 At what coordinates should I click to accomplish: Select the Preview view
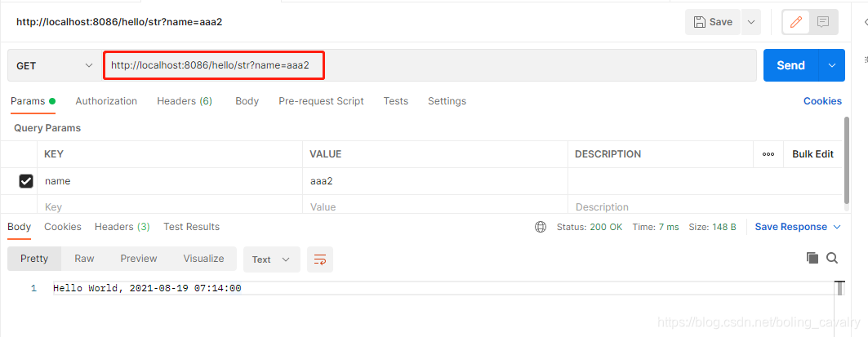[139, 259]
